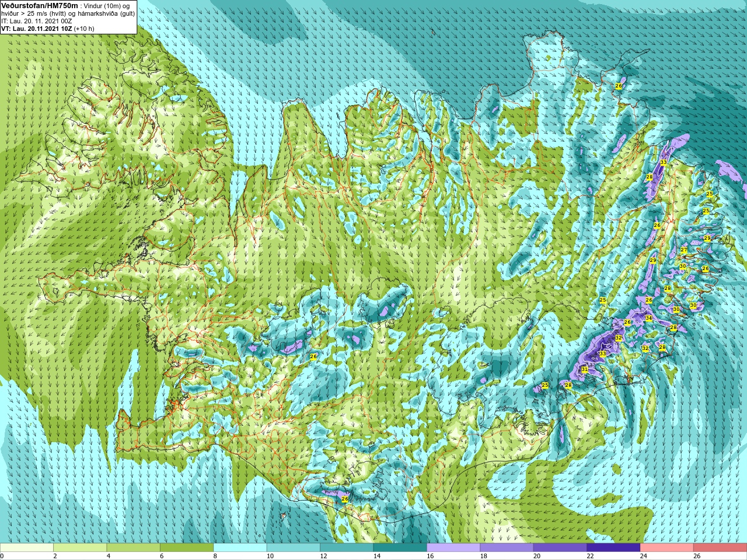Click the yellow 34 gust marker

click(x=649, y=318)
